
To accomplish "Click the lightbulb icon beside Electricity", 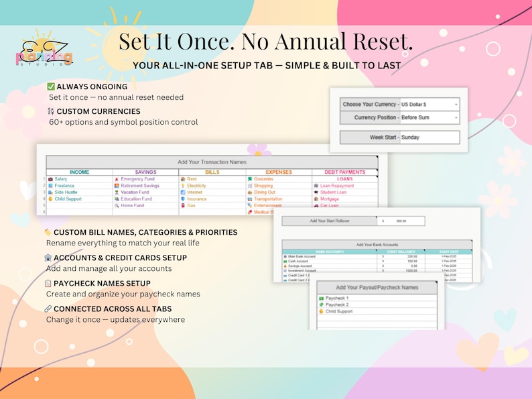I will click(183, 186).
